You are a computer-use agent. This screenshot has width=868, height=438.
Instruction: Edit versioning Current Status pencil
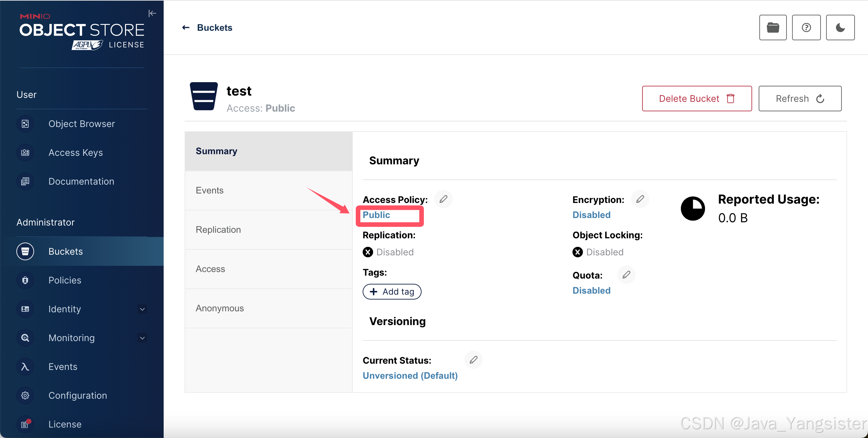coord(473,360)
